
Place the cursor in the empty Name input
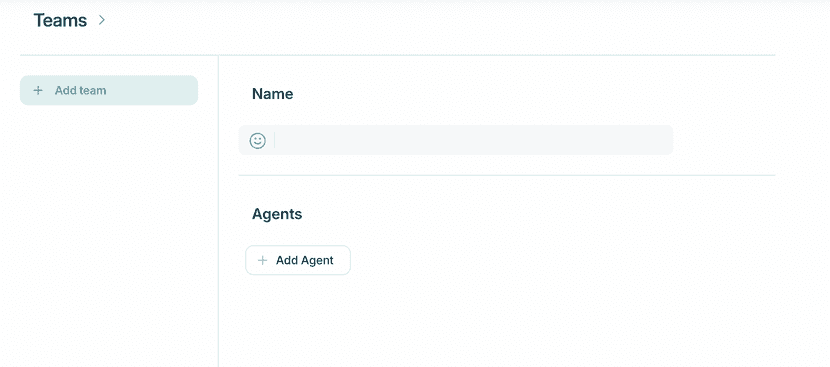[473, 140]
